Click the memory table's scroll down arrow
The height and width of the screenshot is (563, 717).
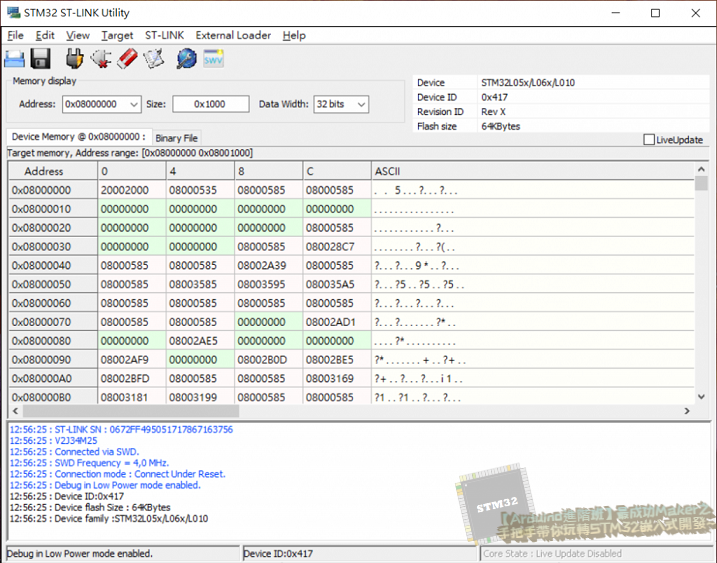click(701, 397)
